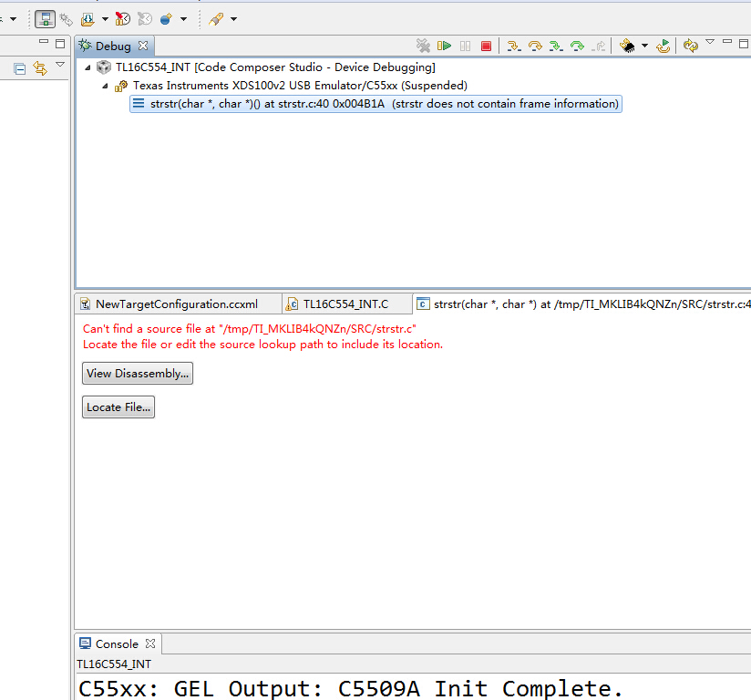Click the grayed-out clock toolbar icon

[x=144, y=19]
